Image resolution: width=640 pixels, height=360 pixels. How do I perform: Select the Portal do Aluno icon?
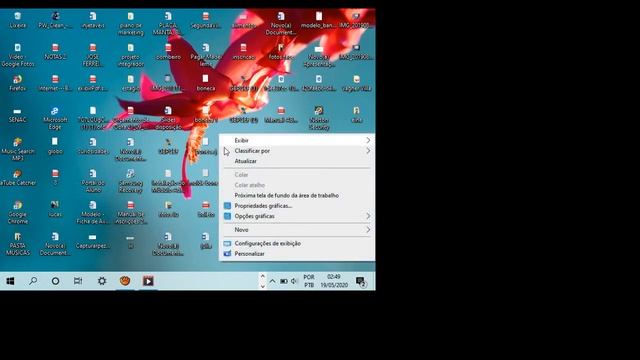93,181
